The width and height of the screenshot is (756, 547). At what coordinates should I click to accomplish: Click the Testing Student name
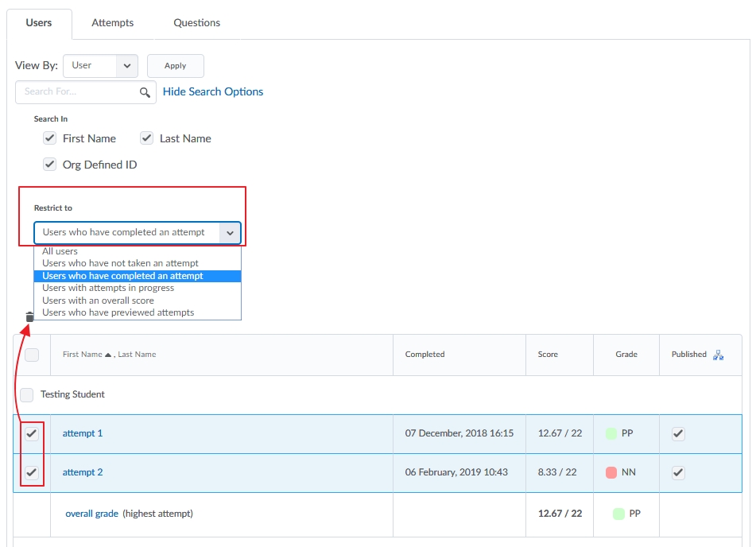tap(72, 394)
